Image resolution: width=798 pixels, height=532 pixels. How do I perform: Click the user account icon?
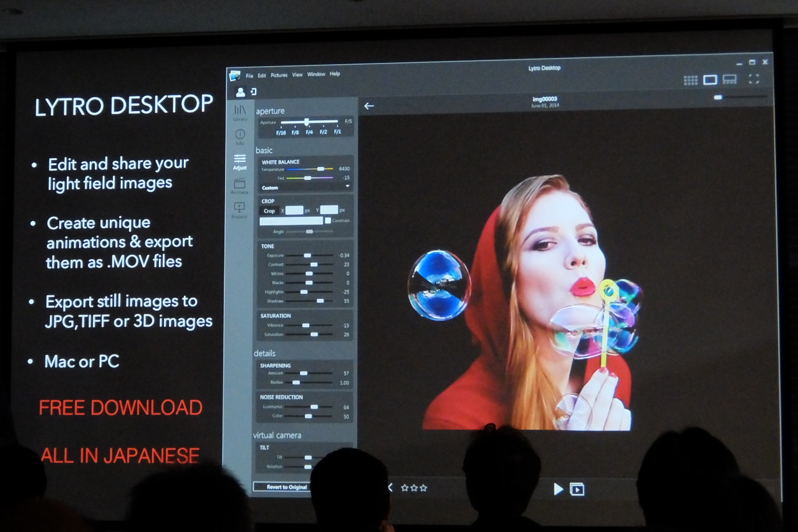point(240,92)
